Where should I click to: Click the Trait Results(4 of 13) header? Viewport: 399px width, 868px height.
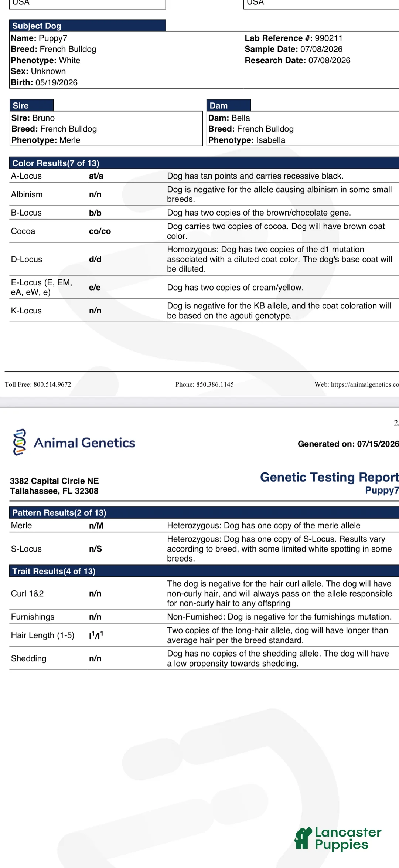pyautogui.click(x=204, y=571)
